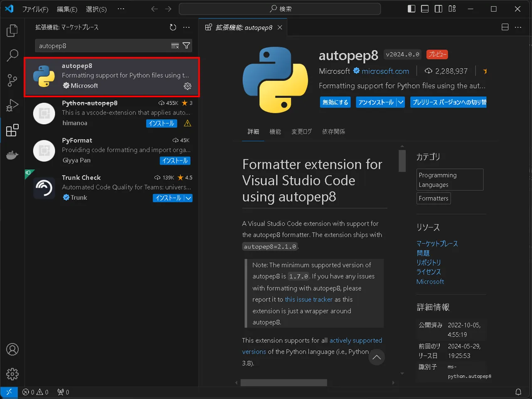This screenshot has height=399, width=532.
Task: Open extensions view more actions menu
Action: 187,27
